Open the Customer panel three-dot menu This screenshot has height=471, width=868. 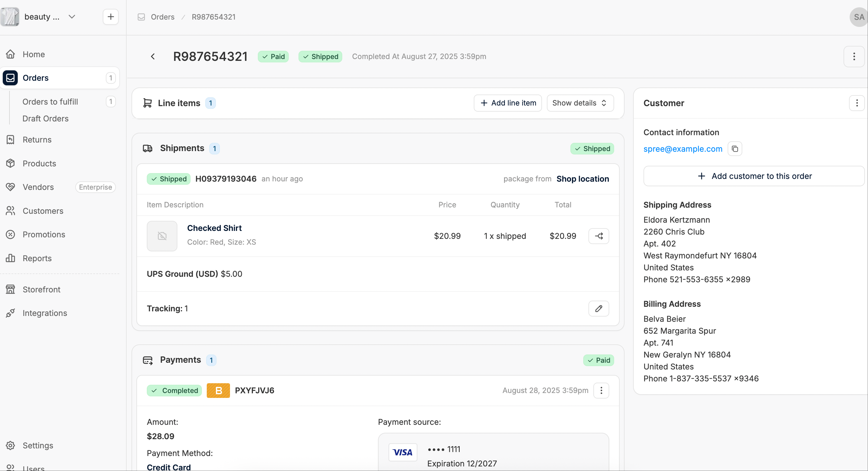pos(857,103)
